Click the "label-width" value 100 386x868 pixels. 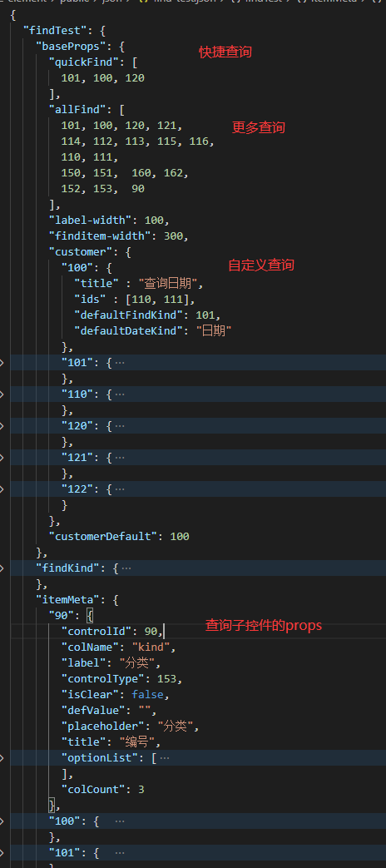pyautogui.click(x=154, y=221)
